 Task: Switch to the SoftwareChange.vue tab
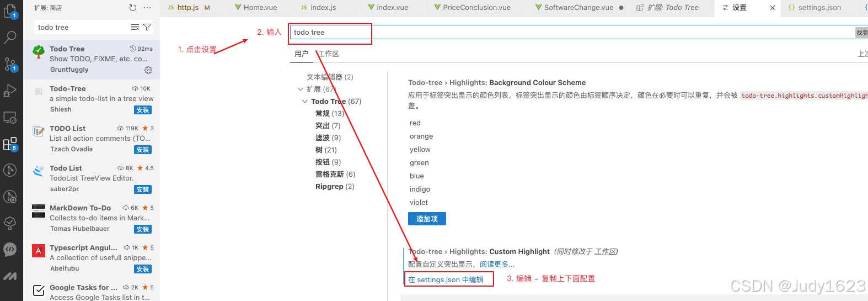[578, 8]
